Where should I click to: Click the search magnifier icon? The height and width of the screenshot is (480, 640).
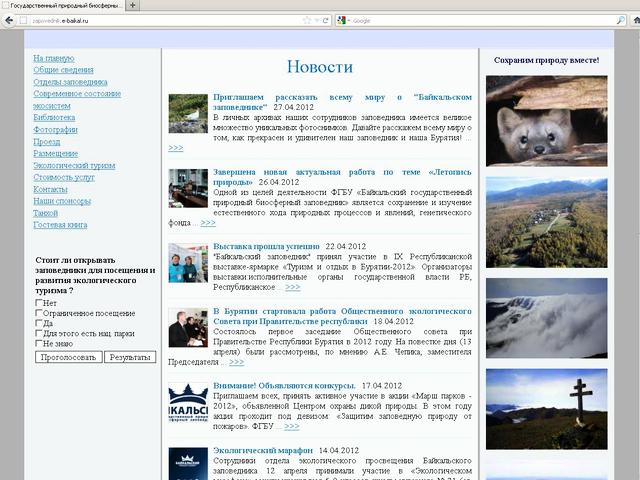(x=620, y=20)
